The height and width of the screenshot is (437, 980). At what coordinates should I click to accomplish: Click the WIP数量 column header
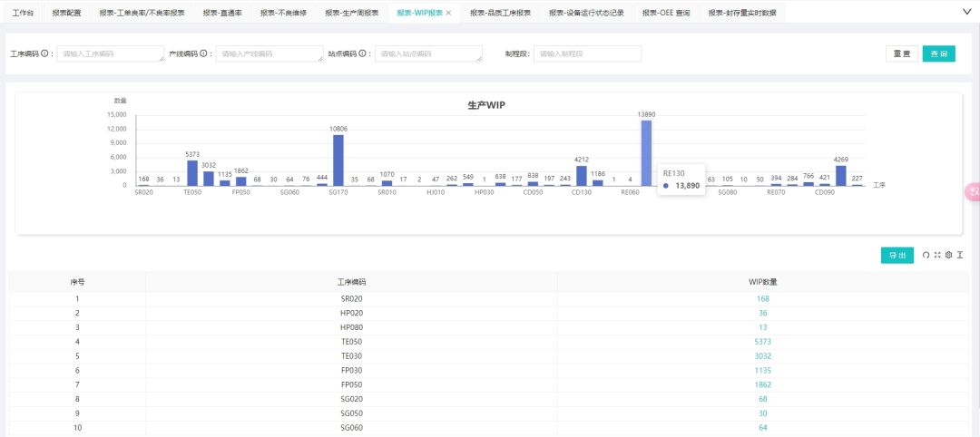click(x=763, y=282)
